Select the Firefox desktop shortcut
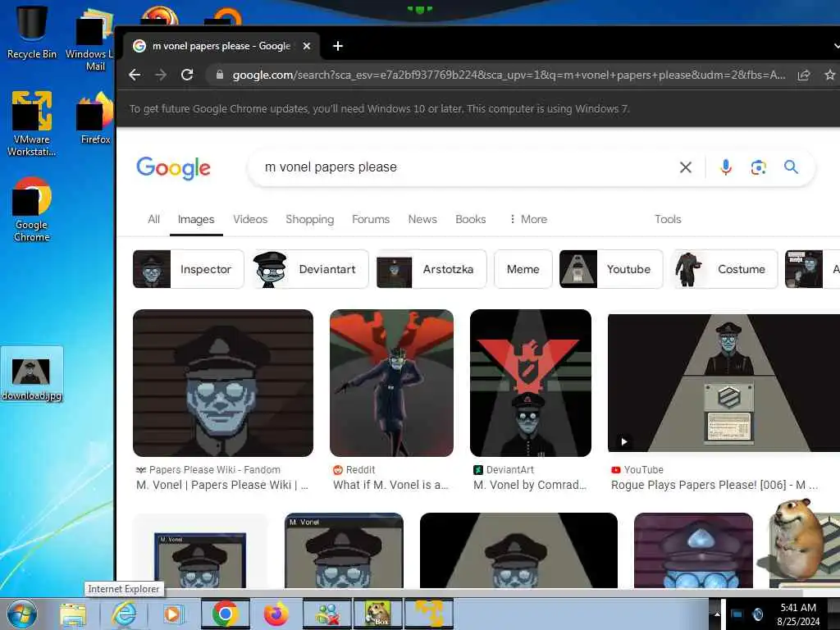Viewport: 840px width, 630px height. tap(95, 118)
